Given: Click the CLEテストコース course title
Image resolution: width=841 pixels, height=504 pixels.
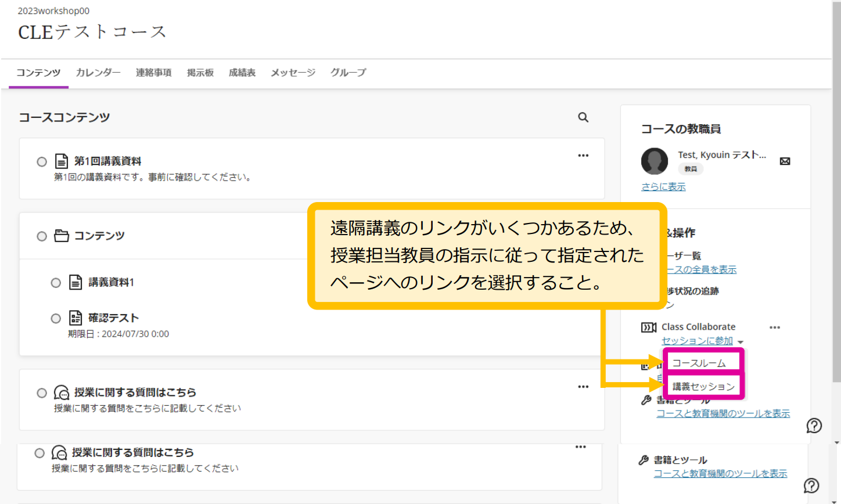Looking at the screenshot, I should click(x=92, y=32).
